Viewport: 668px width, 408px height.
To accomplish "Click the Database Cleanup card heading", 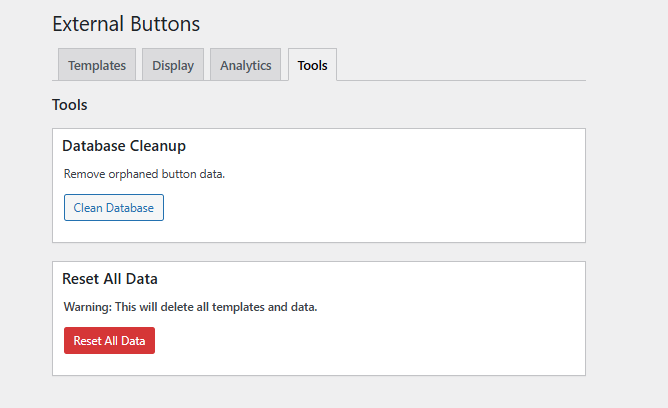I will pos(124,146).
